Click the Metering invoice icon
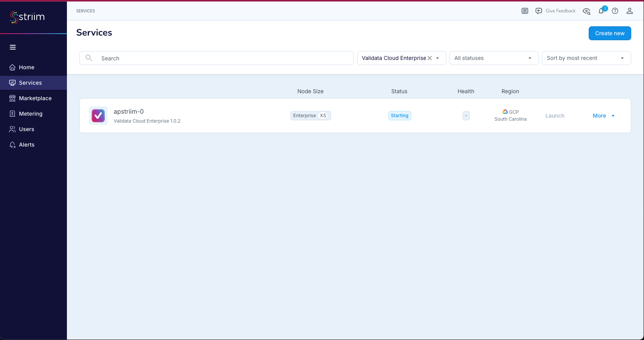 [12, 114]
